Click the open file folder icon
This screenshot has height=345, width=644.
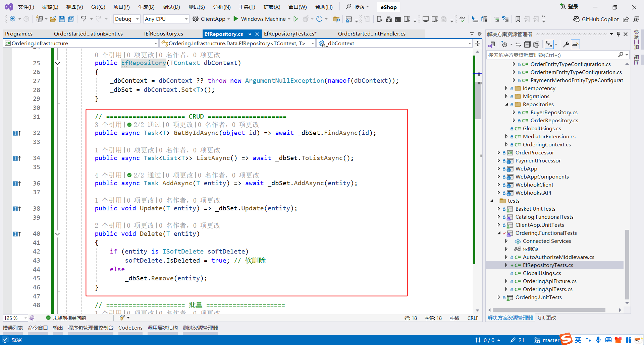tap(53, 19)
